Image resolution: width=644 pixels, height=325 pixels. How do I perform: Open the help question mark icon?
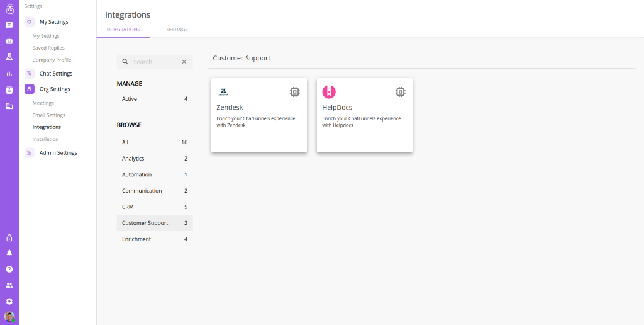pyautogui.click(x=9, y=269)
